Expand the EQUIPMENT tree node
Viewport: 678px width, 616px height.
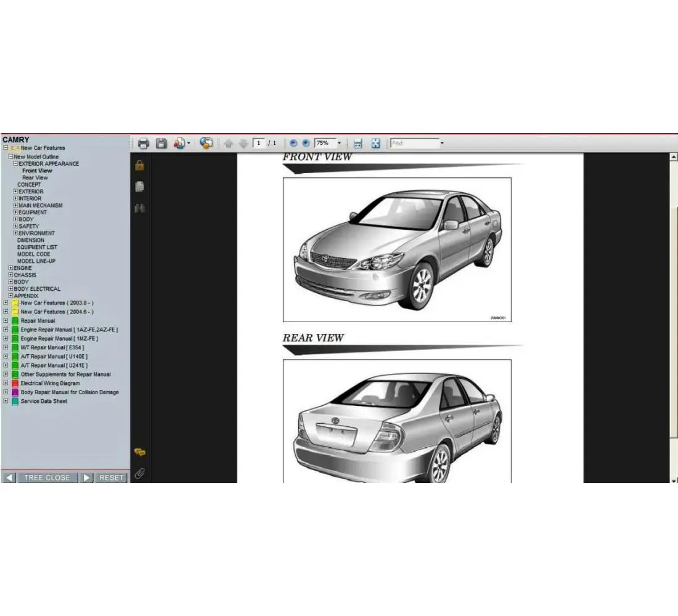point(15,213)
